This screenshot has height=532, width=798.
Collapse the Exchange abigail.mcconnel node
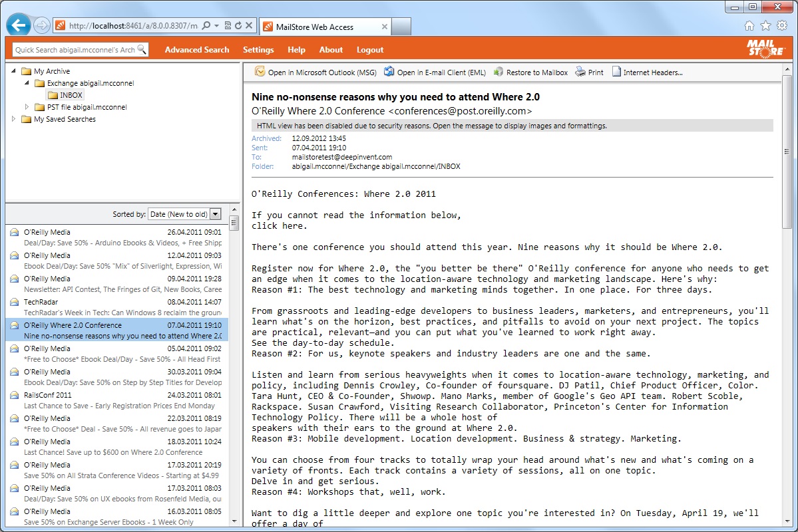[27, 82]
